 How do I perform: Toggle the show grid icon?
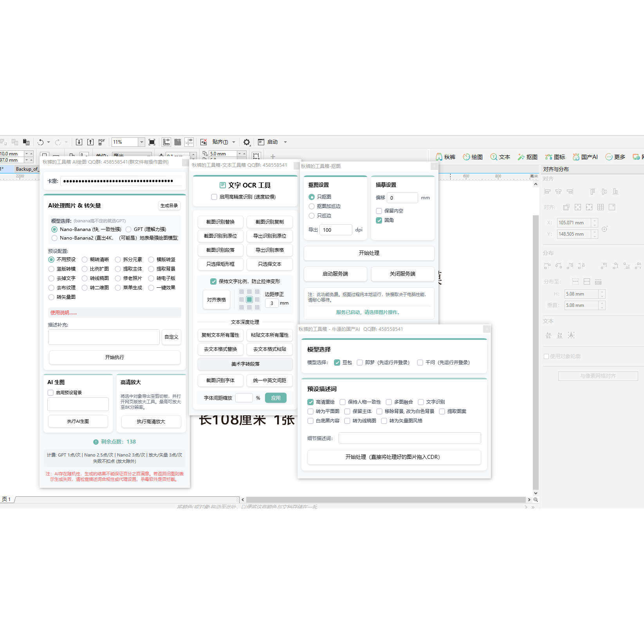pyautogui.click(x=178, y=142)
